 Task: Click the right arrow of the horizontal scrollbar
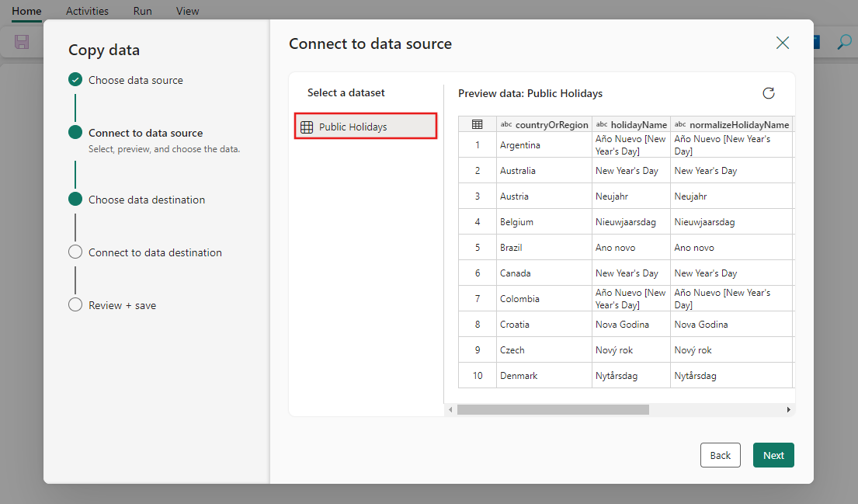pos(789,408)
